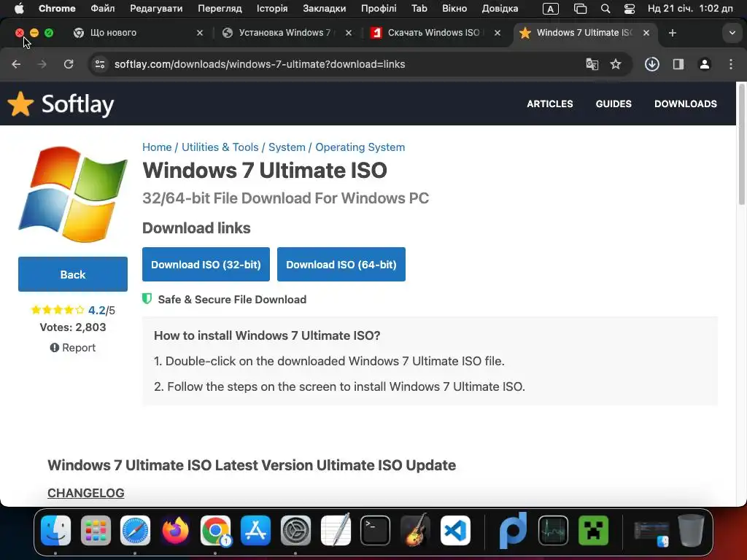Viewport: 747px width, 560px height.
Task: Close the 'Windows 7 Ultimate ISO' tab
Action: tap(646, 33)
